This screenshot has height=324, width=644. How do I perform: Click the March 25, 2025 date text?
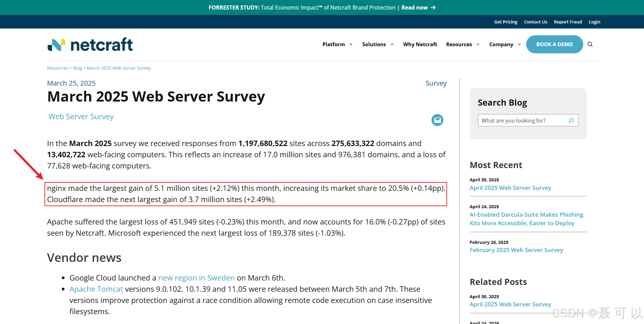[71, 83]
